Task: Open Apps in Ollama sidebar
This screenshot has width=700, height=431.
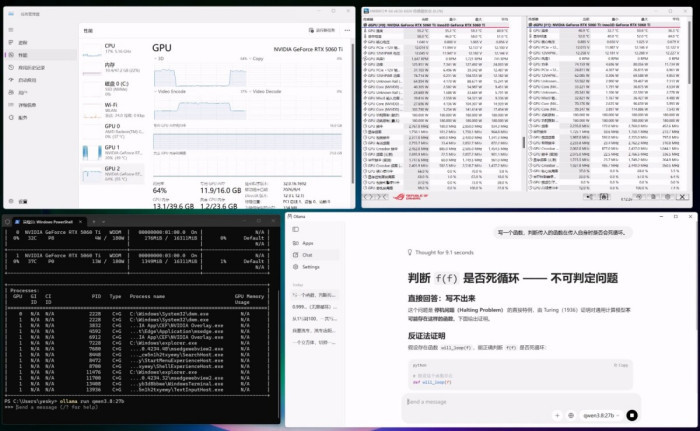Action: (315, 243)
